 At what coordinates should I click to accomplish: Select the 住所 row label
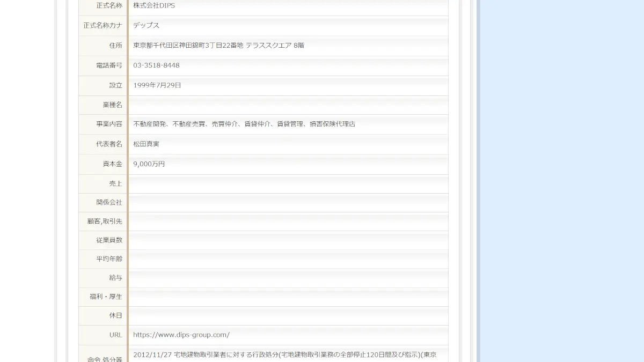[115, 46]
